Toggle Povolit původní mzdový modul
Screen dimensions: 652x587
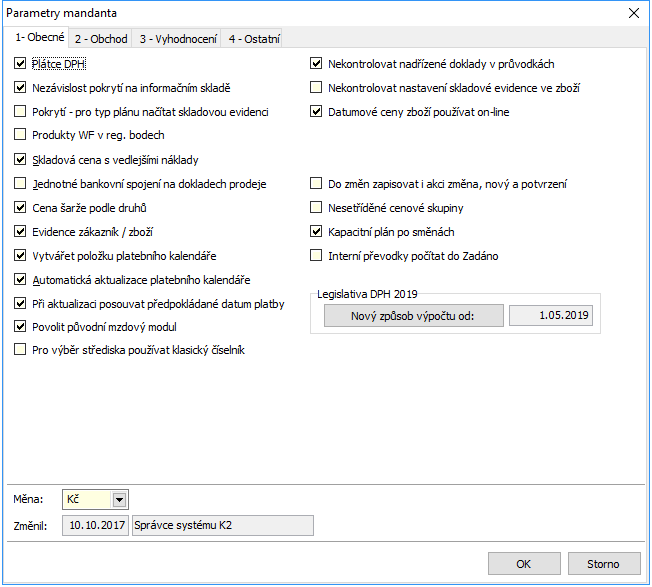tap(20, 327)
